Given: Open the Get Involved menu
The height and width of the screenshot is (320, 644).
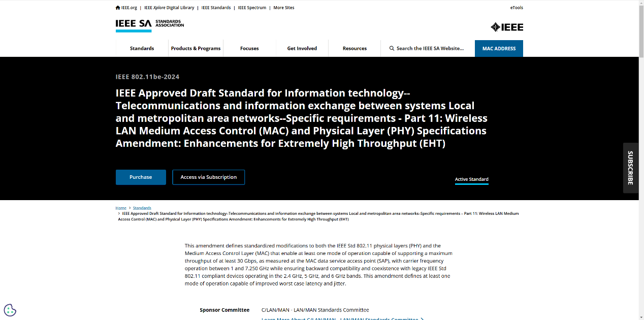Looking at the screenshot, I should (302, 48).
